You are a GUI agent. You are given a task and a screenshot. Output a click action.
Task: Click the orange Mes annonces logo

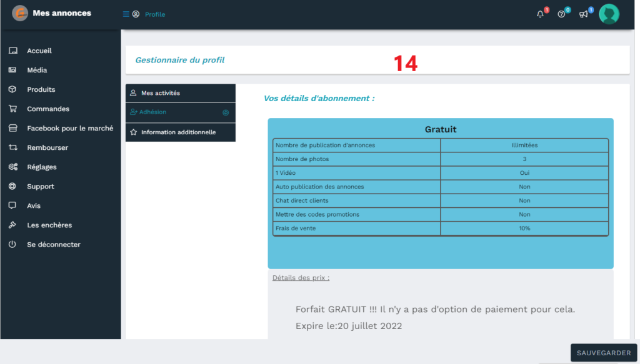point(19,14)
